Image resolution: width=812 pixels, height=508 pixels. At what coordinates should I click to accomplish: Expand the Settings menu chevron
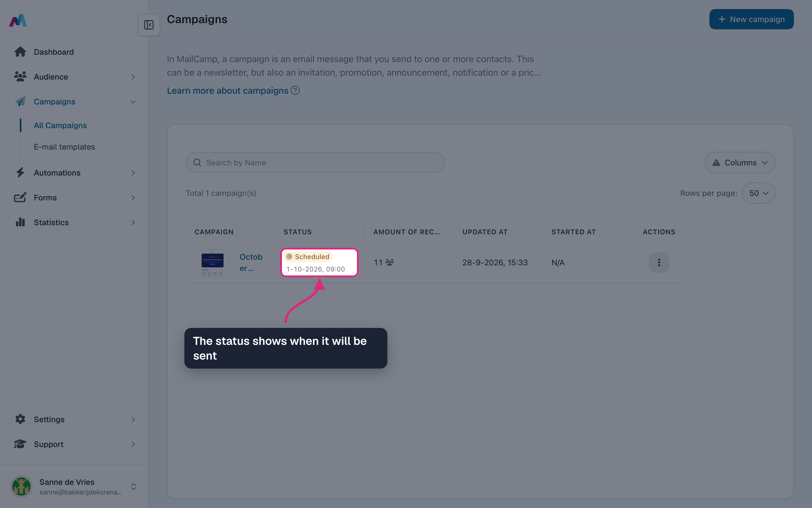(x=133, y=419)
